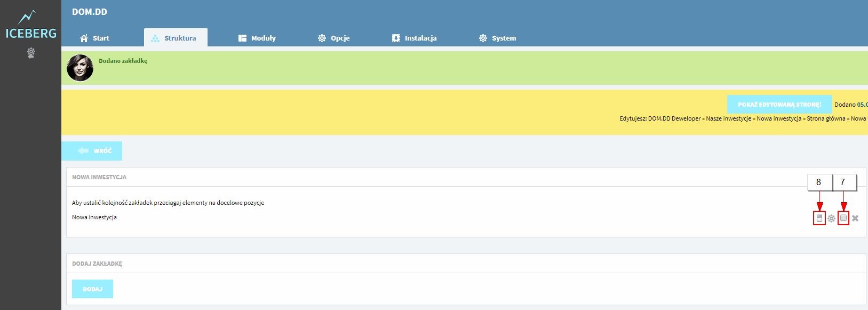Click the Iceberg logo in the sidebar
Viewport: 868px width, 310px height.
tap(31, 25)
